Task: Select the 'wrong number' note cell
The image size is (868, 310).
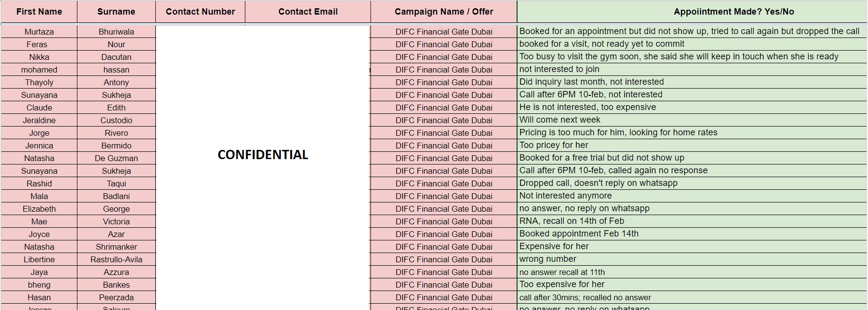Action: 548,259
